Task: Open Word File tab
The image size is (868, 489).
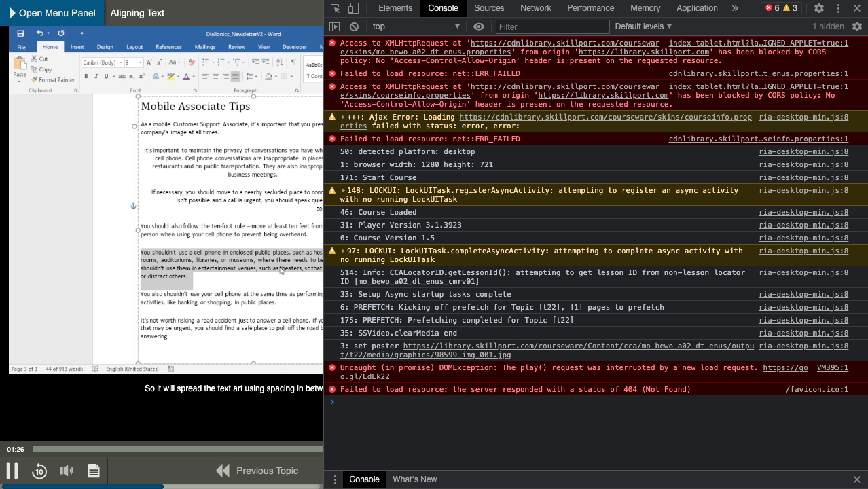Action: (x=21, y=47)
